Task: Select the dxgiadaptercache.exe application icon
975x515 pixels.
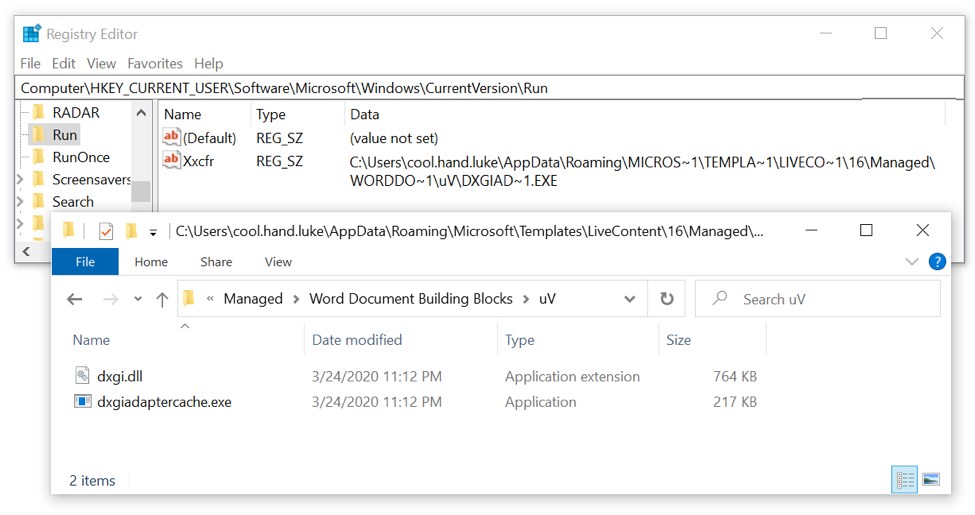Action: [83, 402]
